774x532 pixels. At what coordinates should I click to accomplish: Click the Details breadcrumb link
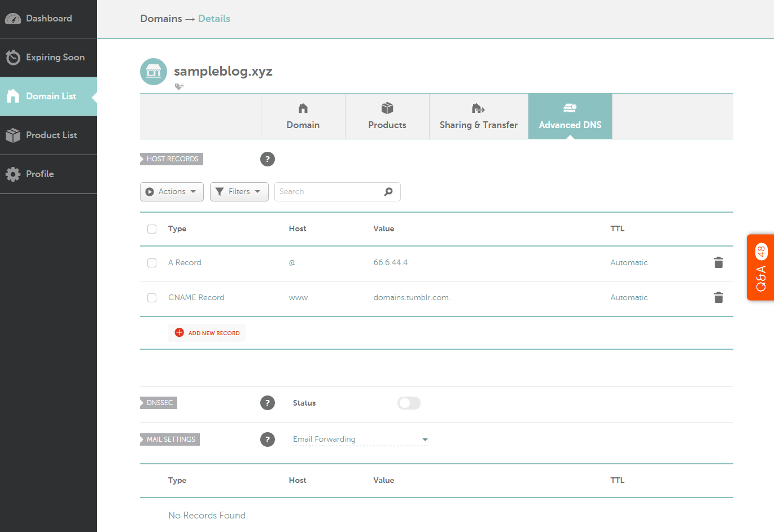point(214,19)
